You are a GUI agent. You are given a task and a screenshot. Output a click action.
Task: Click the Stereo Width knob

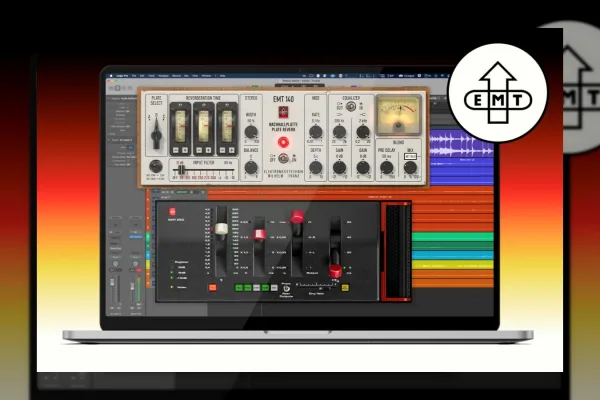[251, 132]
